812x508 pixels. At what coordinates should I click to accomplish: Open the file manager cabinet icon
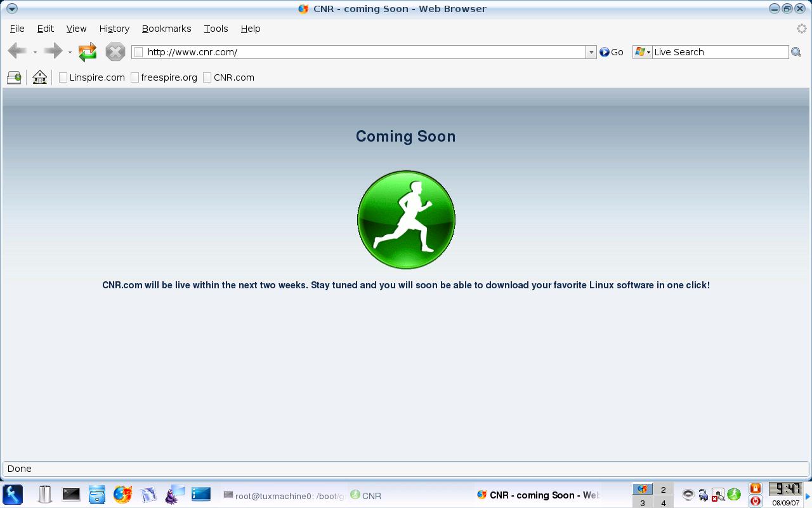[97, 494]
